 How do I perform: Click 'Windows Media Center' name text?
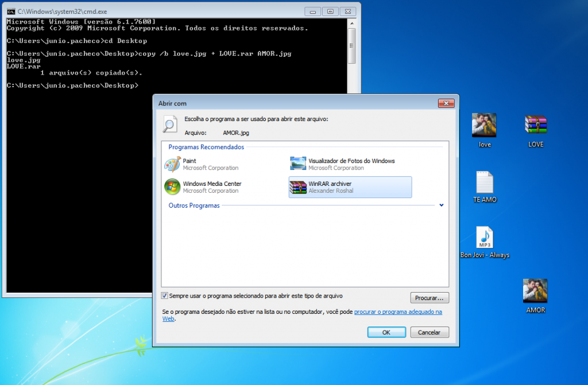point(212,184)
